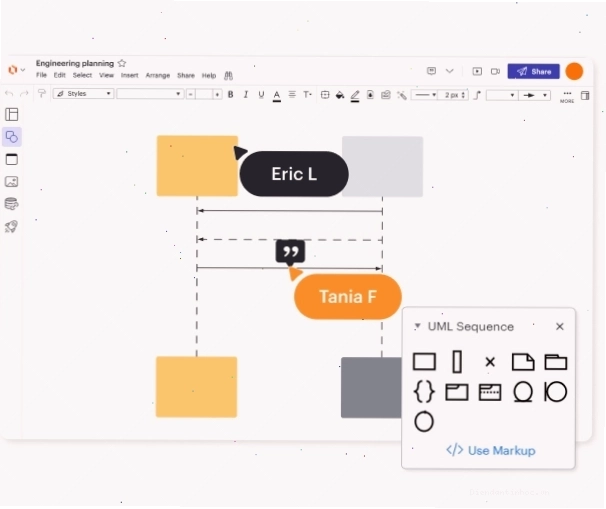Open the Insert menu
This screenshot has width=606, height=509.
click(x=129, y=75)
